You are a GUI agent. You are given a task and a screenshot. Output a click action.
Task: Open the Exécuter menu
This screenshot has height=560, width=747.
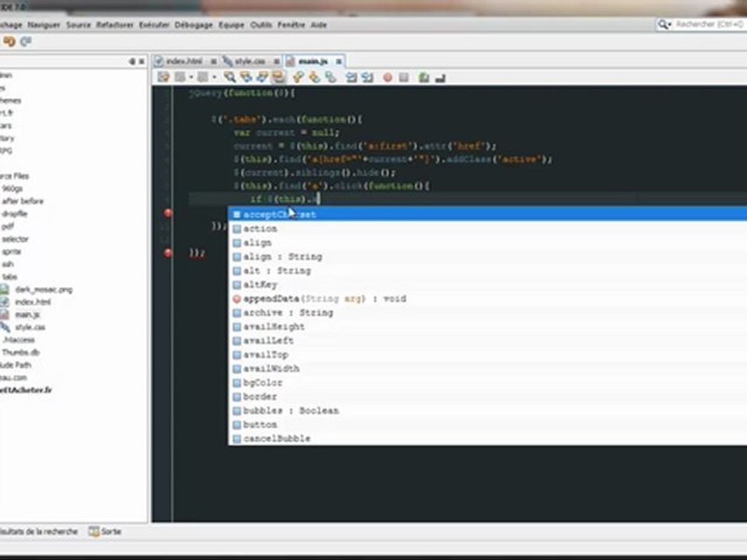[154, 25]
